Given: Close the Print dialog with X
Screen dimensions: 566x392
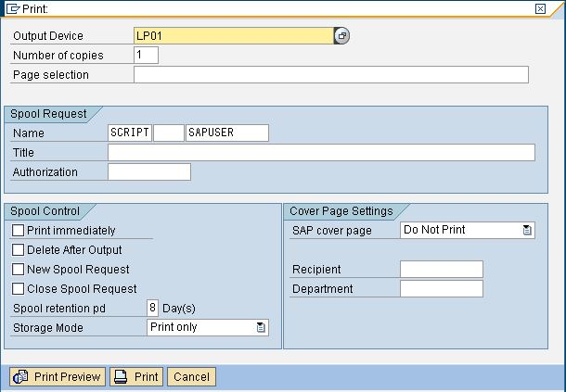Looking at the screenshot, I should (x=540, y=8).
